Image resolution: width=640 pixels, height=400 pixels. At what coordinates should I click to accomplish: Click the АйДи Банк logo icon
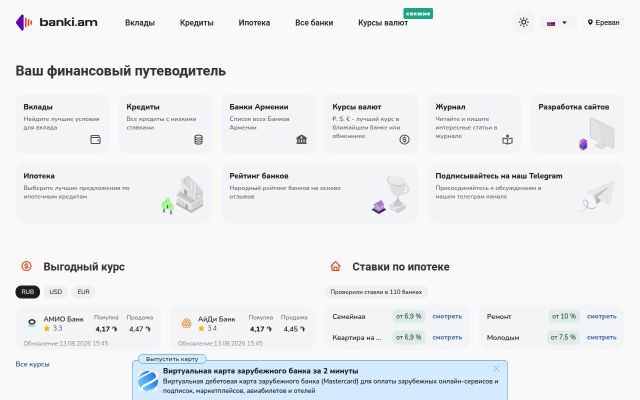click(187, 323)
